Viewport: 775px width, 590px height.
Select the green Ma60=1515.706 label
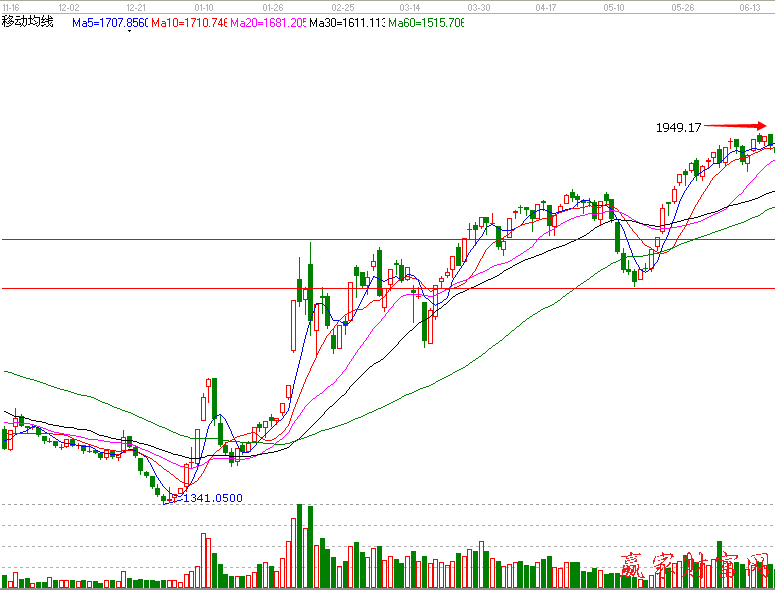[x=426, y=22]
